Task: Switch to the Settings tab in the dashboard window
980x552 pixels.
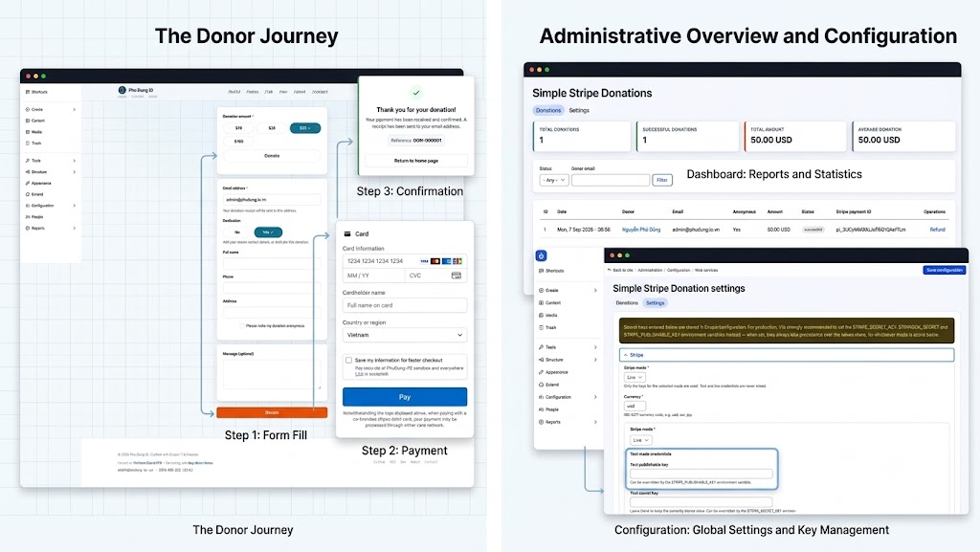Action: click(x=579, y=111)
